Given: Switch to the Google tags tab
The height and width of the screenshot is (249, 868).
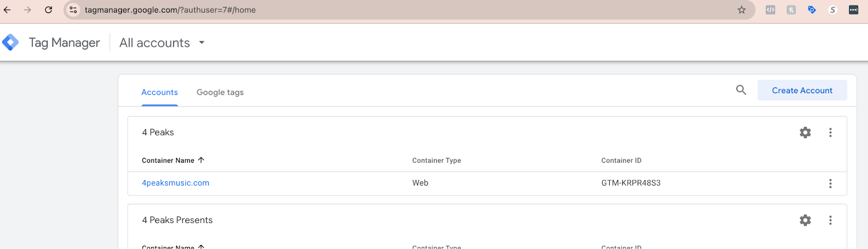Looking at the screenshot, I should point(220,92).
